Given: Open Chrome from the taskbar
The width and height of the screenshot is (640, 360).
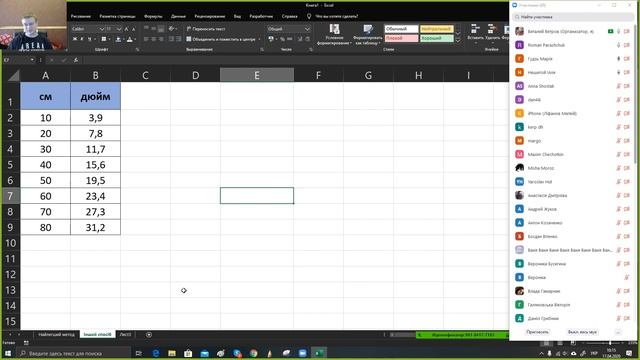Looking at the screenshot, I should coord(253,353).
